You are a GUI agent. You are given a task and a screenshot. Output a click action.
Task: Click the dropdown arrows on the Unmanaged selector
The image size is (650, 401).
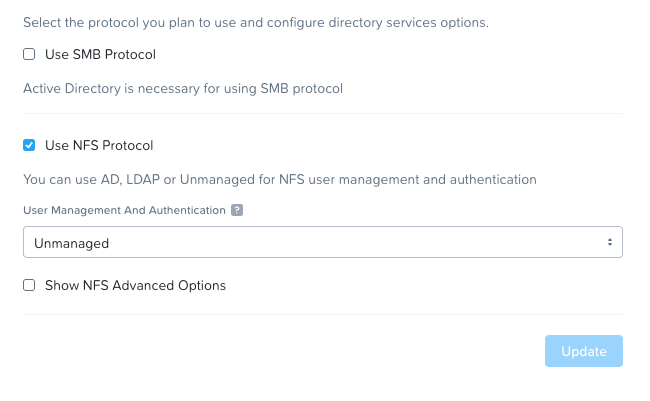609,242
